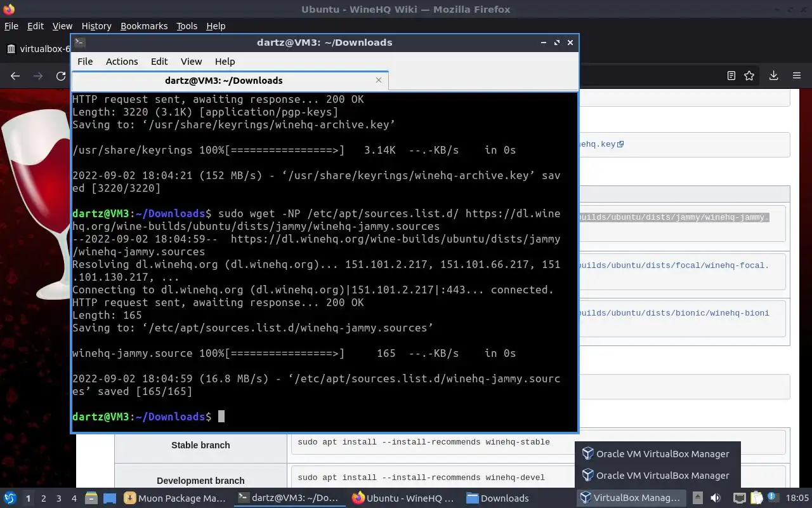812x508 pixels.
Task: Open the network tray icon
Action: [x=740, y=498]
